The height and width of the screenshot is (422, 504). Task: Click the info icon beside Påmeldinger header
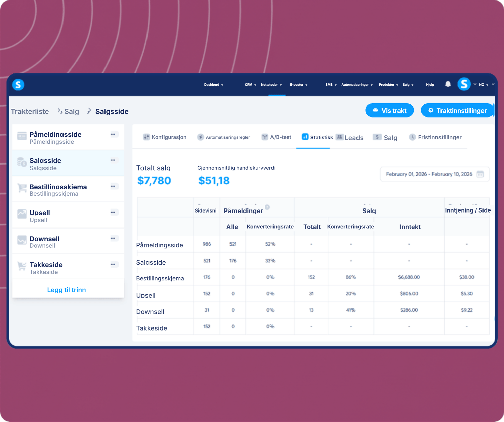[x=267, y=207]
